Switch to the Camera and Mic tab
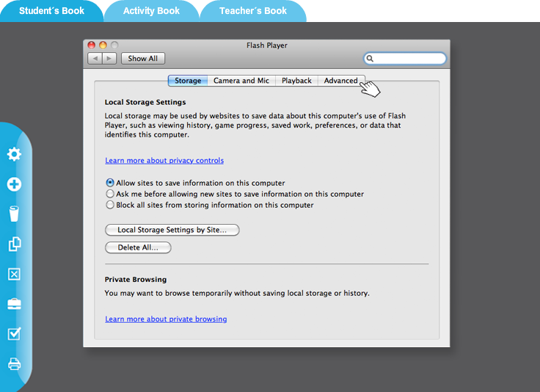This screenshot has height=392, width=540. tap(241, 81)
